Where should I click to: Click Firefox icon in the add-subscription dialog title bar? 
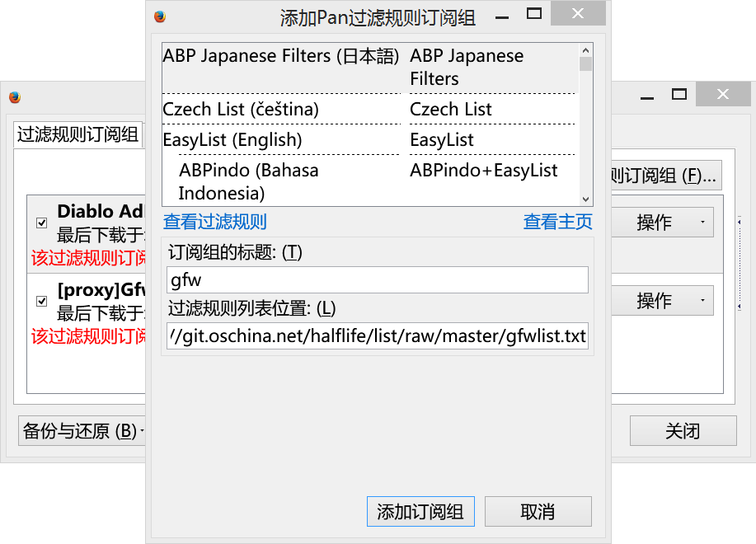click(x=160, y=16)
